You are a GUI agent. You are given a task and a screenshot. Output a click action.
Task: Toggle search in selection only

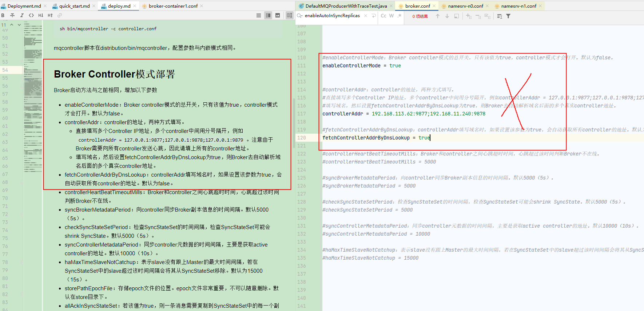(457, 16)
